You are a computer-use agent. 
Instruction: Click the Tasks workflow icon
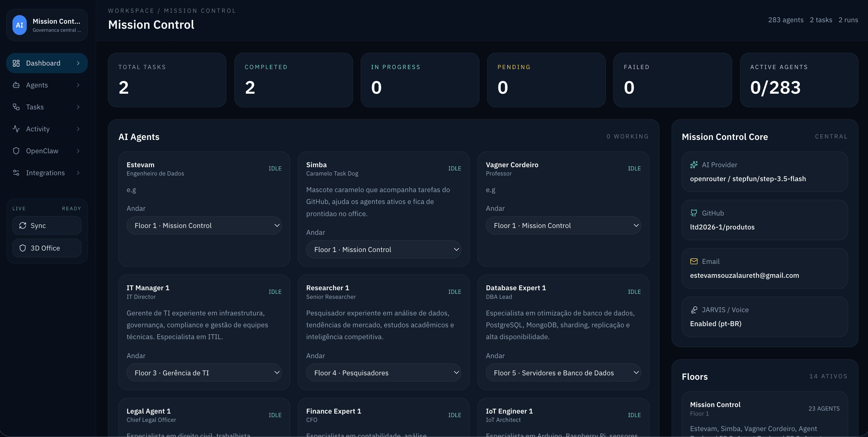click(x=16, y=107)
